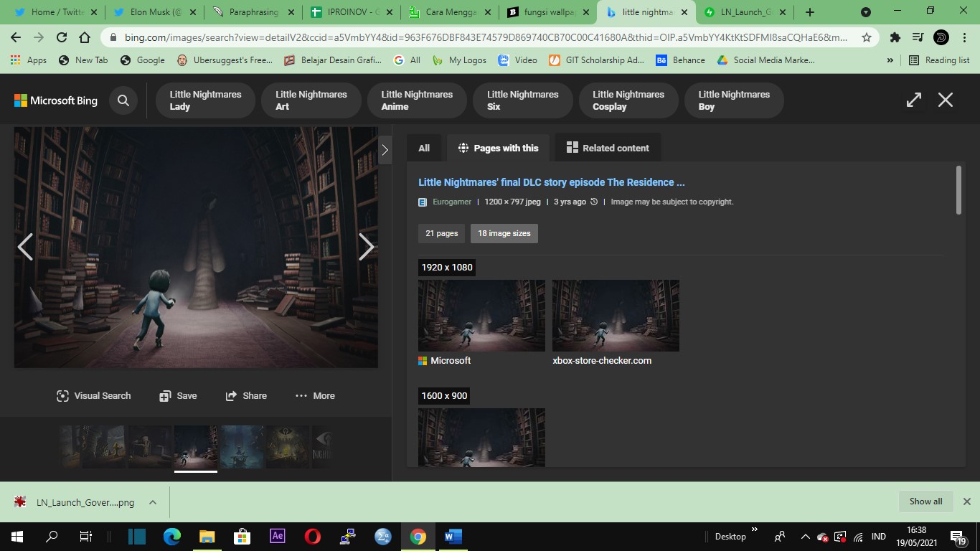Open After Effects from the taskbar
The width and height of the screenshot is (980, 551).
277,537
